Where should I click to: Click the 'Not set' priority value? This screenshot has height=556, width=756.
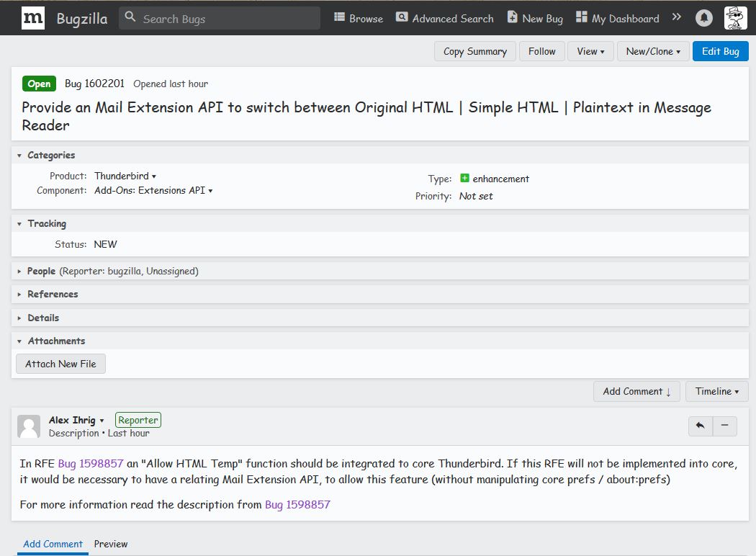tap(476, 197)
